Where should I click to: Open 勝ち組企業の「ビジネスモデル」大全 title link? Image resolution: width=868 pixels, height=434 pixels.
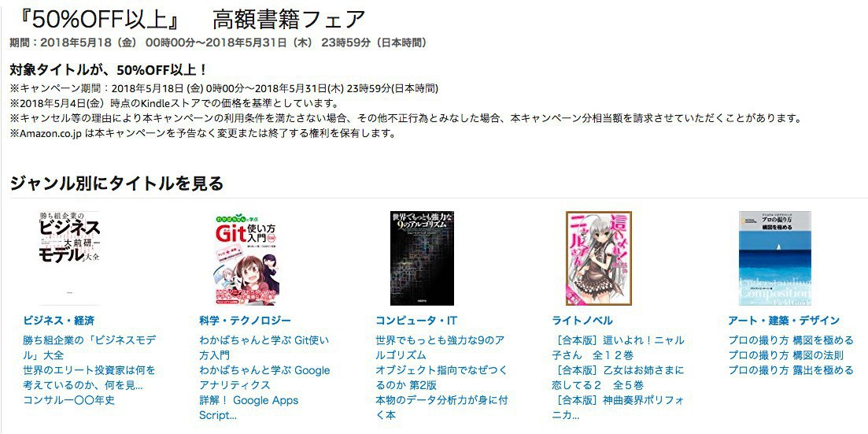click(90, 347)
